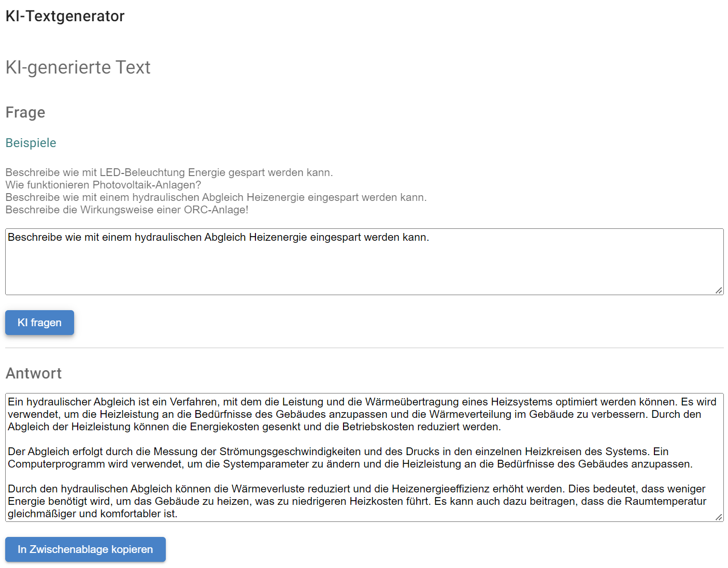728x568 pixels.
Task: Grab the answer textarea resize handle
Action: click(x=719, y=517)
